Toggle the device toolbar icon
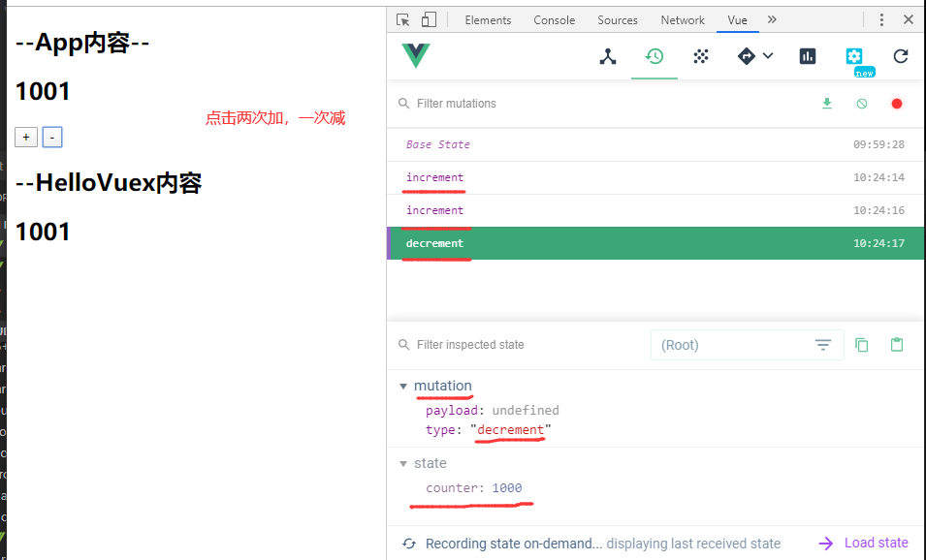926x560 pixels. (429, 19)
